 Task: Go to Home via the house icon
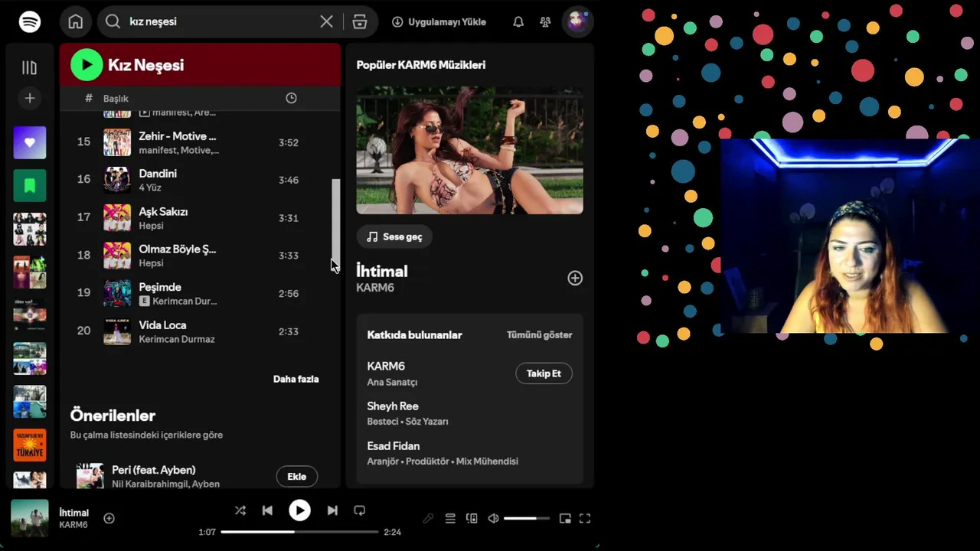75,21
